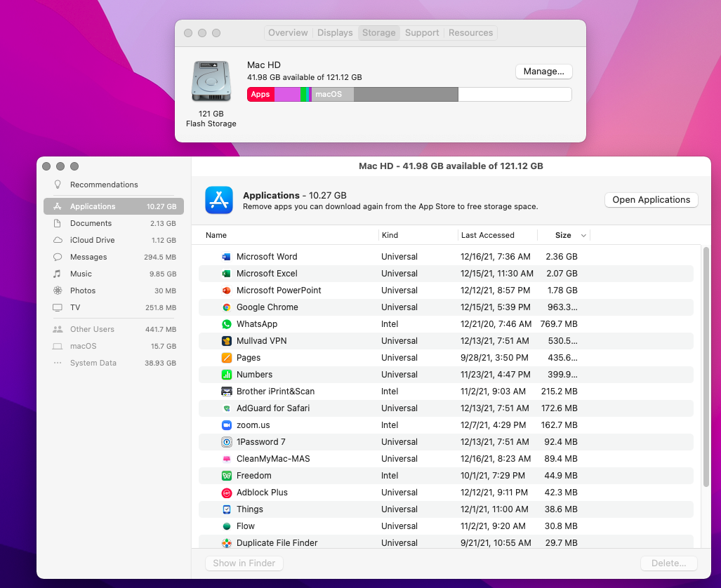This screenshot has height=588, width=721.
Task: Click 'Other Users' sidebar entry
Action: click(x=114, y=329)
